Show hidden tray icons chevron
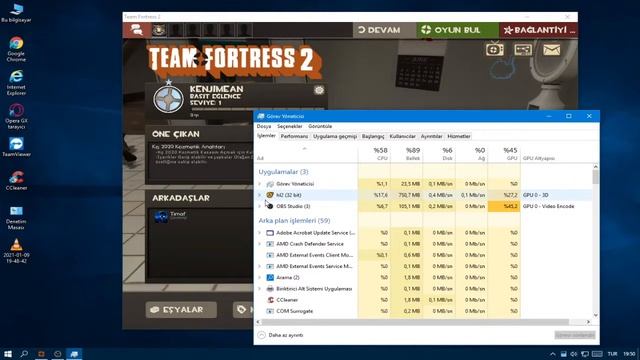Screen dimensions: 640x360 [552, 354]
